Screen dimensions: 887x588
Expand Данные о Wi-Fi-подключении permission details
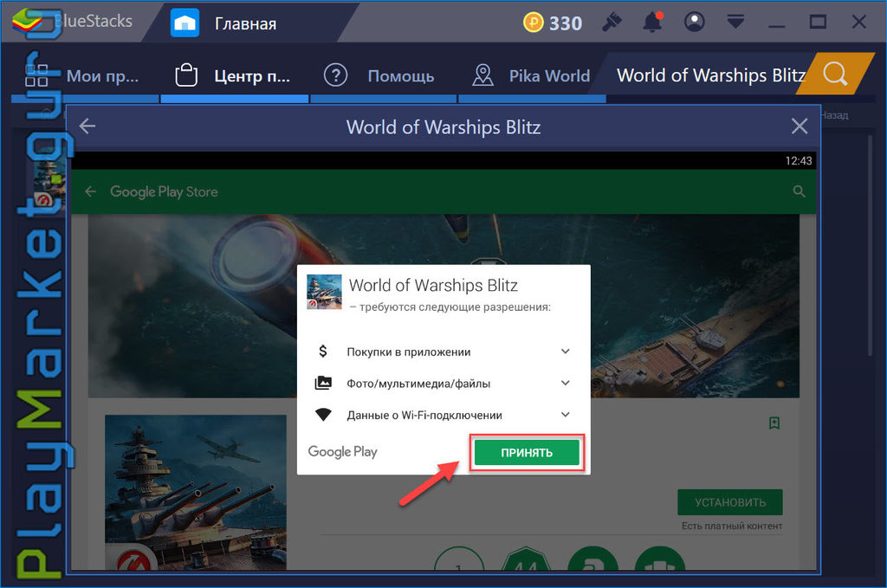pos(565,415)
